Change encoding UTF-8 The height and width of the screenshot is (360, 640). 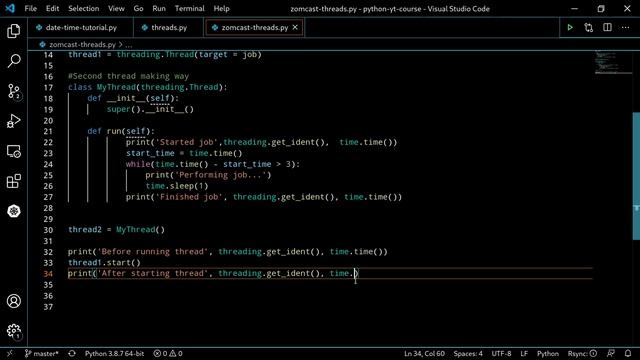(x=501, y=353)
